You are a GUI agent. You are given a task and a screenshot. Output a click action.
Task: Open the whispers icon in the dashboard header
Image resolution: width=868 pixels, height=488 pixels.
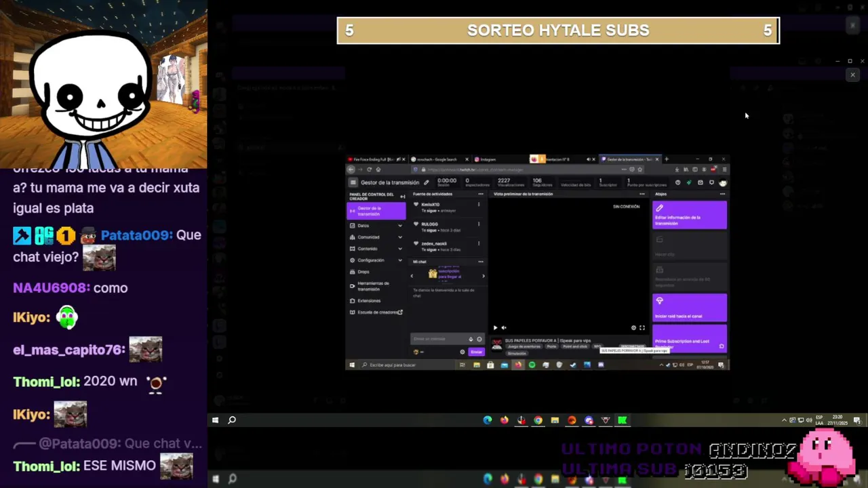coord(711,182)
